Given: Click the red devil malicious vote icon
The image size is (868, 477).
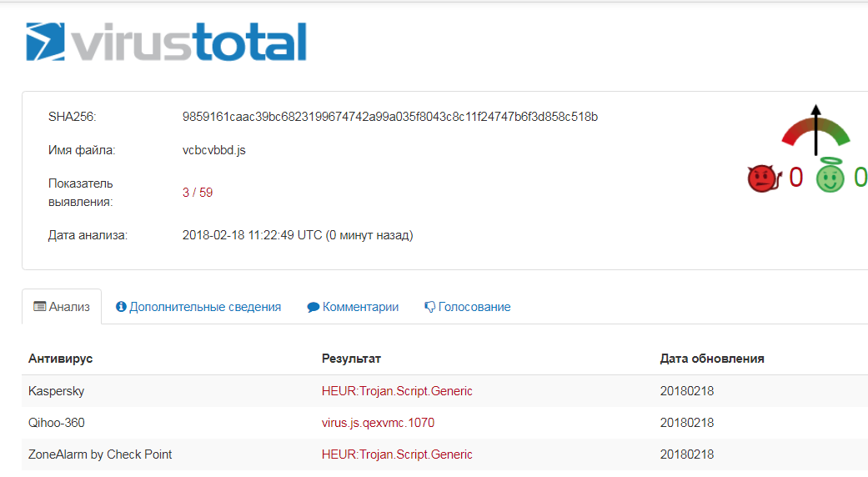Looking at the screenshot, I should 763,178.
